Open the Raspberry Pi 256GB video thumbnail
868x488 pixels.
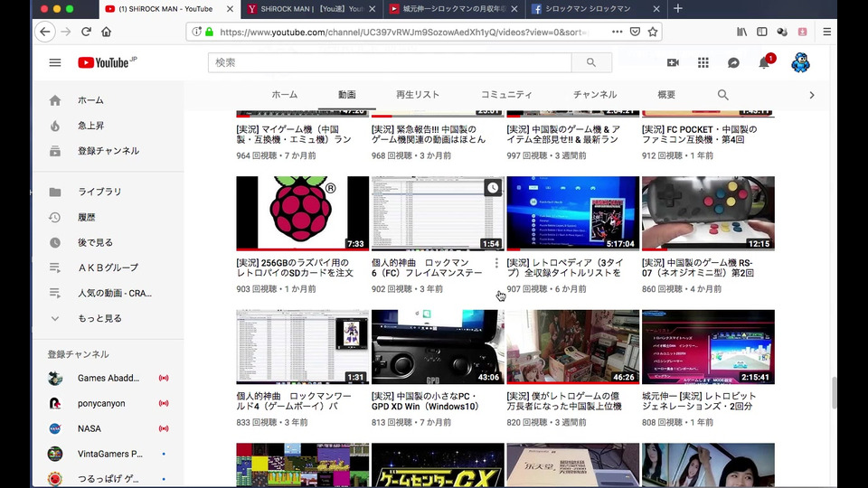[302, 213]
